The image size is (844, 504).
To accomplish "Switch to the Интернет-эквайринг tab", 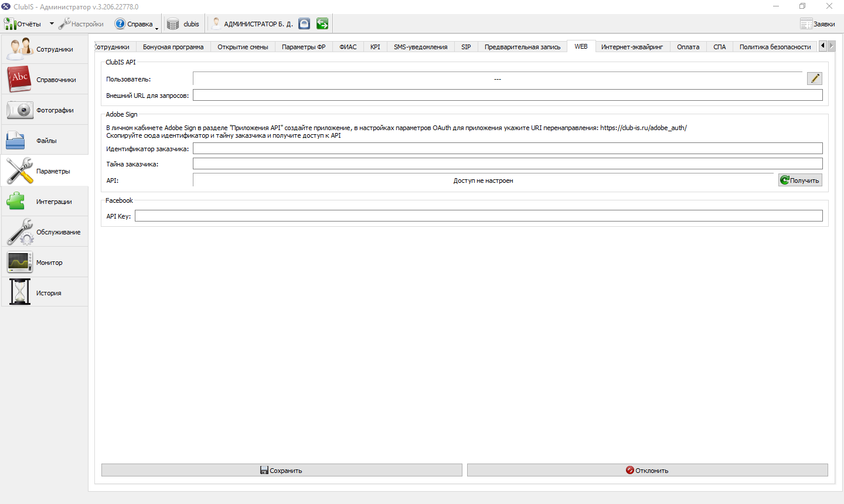I will 632,47.
